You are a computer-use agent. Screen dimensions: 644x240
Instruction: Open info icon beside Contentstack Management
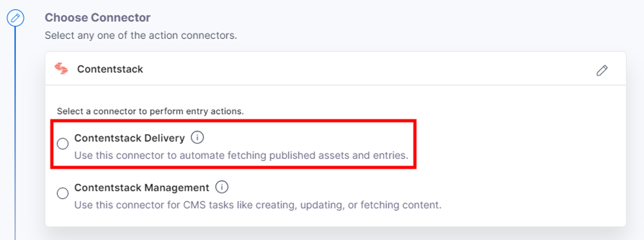tap(222, 187)
